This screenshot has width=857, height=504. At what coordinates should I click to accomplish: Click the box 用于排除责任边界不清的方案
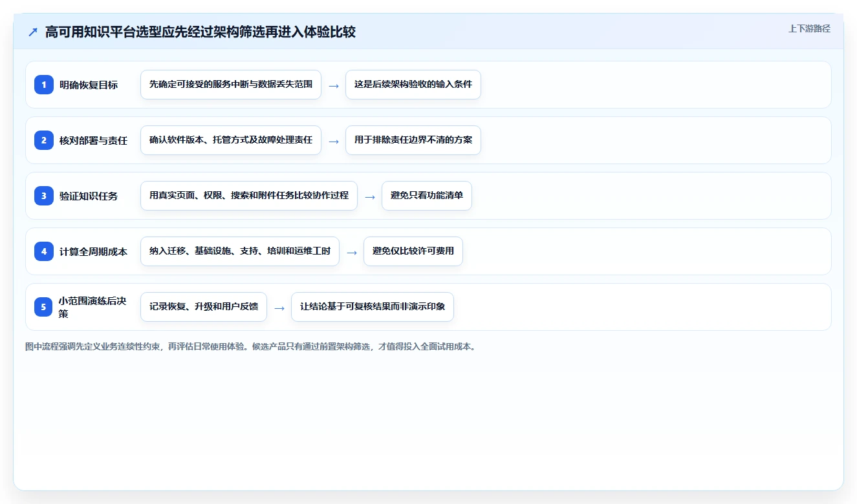pos(413,140)
